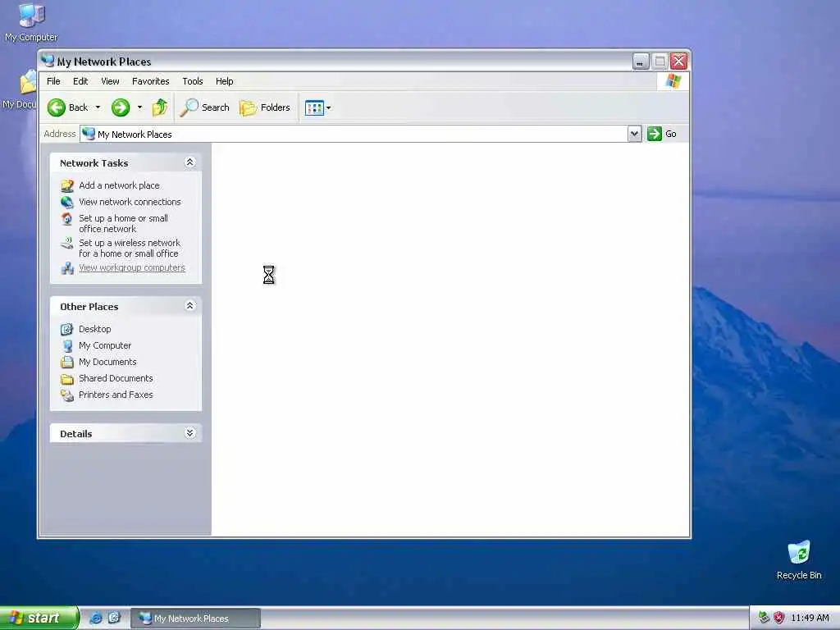Start Set up a wireless network wizard
The height and width of the screenshot is (630, 840).
(x=130, y=248)
